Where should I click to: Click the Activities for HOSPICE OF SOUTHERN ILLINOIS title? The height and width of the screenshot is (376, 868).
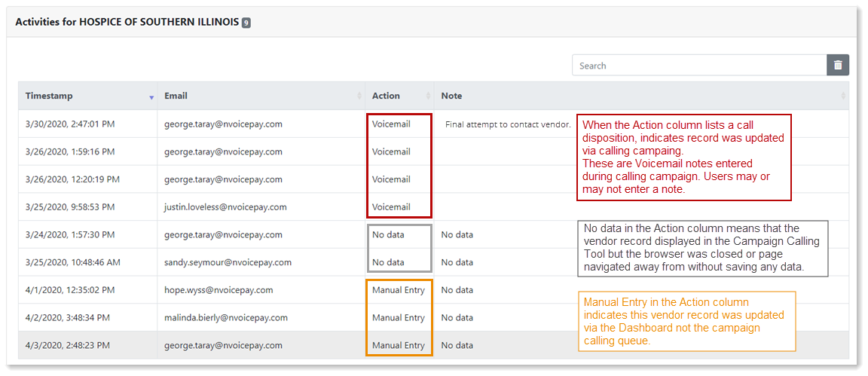[127, 23]
